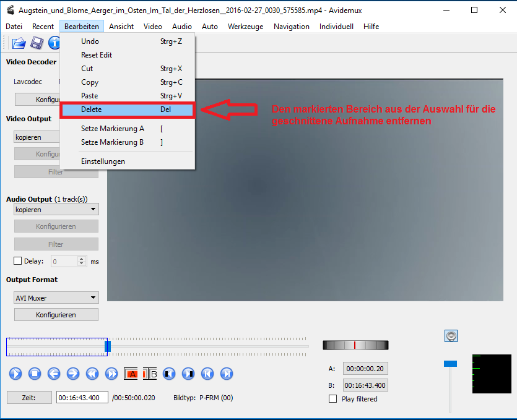Set end marker B button
Viewport: 517px width, 420px height.
(151, 374)
